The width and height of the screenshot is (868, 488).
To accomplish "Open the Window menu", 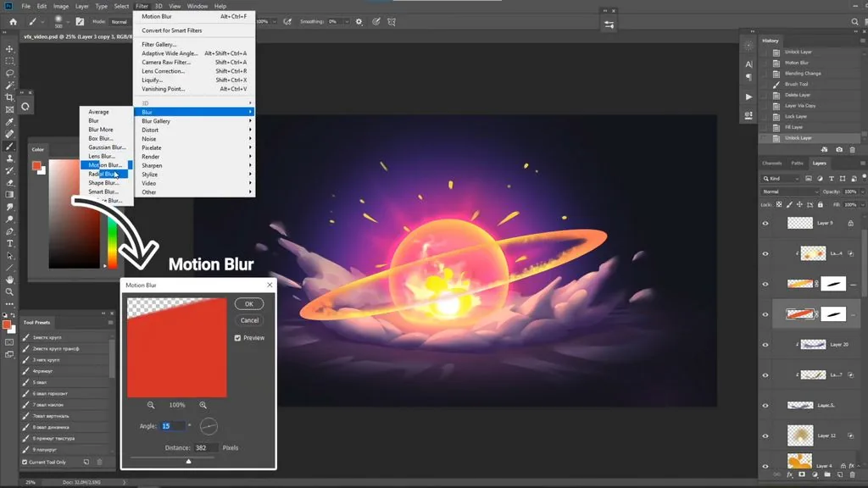I will 197,6.
